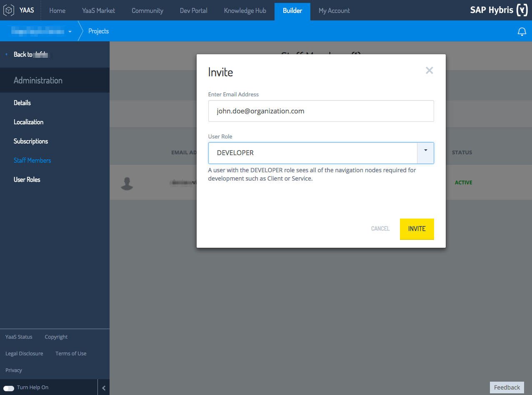The height and width of the screenshot is (395, 532).
Task: Open Details in the Administration menu
Action: click(x=22, y=103)
